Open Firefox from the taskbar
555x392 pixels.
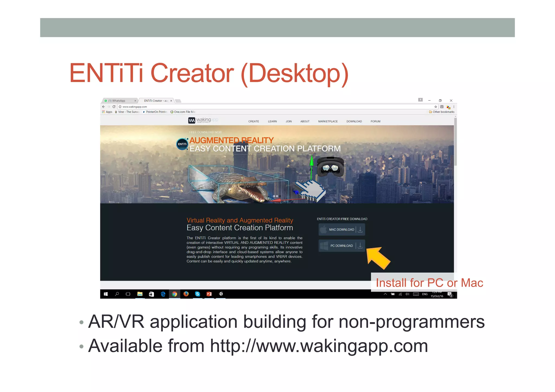pyautogui.click(x=186, y=294)
